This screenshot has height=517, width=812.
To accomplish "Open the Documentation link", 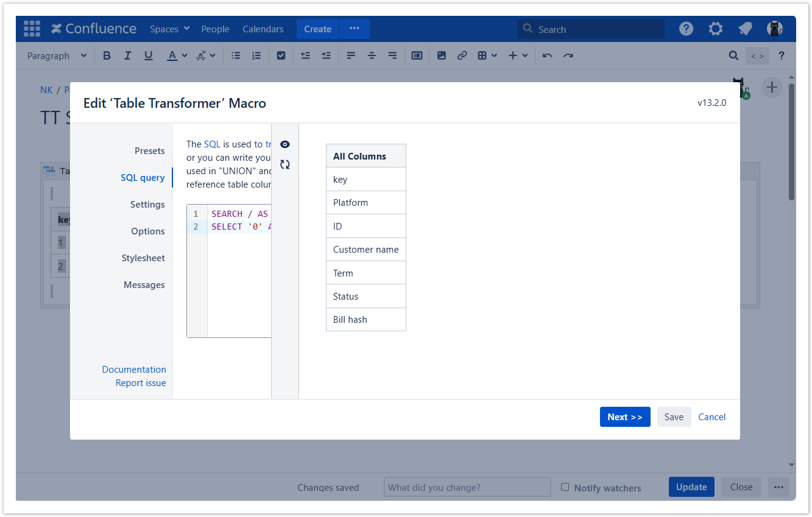I will (134, 370).
